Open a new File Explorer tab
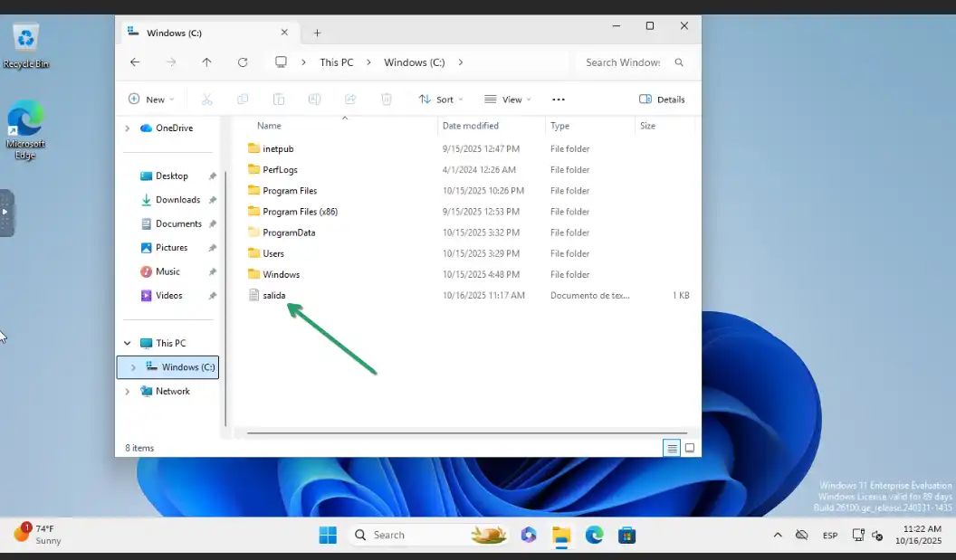The width and height of the screenshot is (956, 560). click(317, 32)
